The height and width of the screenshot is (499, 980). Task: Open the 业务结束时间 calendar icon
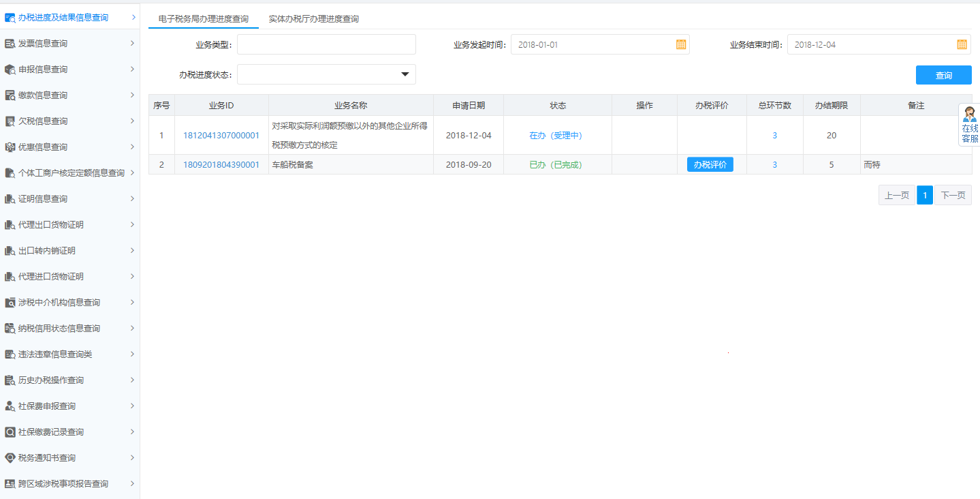click(x=962, y=44)
